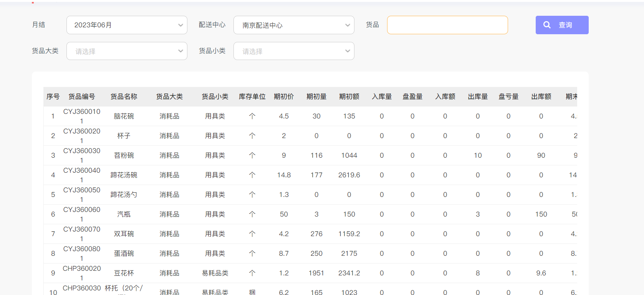Click the 90 outbound amount cell
Image resolution: width=644 pixels, height=295 pixels.
541,155
